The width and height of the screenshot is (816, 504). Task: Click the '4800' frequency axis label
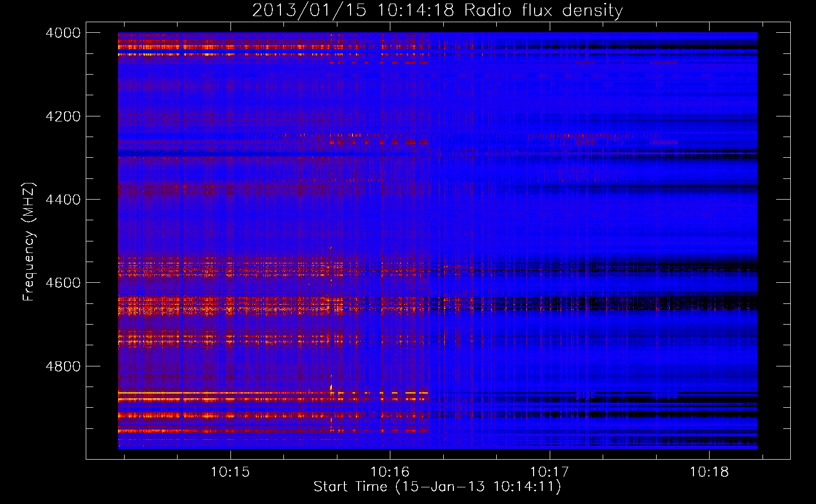(63, 366)
